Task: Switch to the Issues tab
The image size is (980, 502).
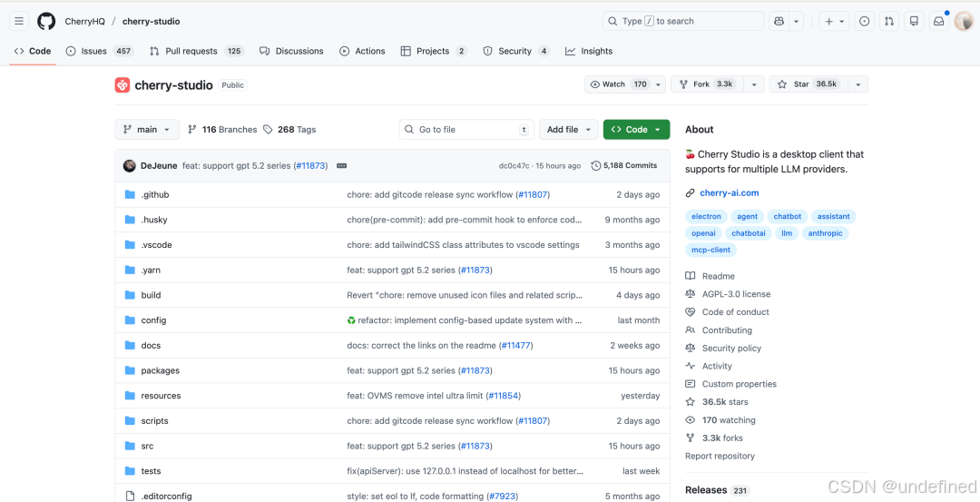Action: pos(100,51)
